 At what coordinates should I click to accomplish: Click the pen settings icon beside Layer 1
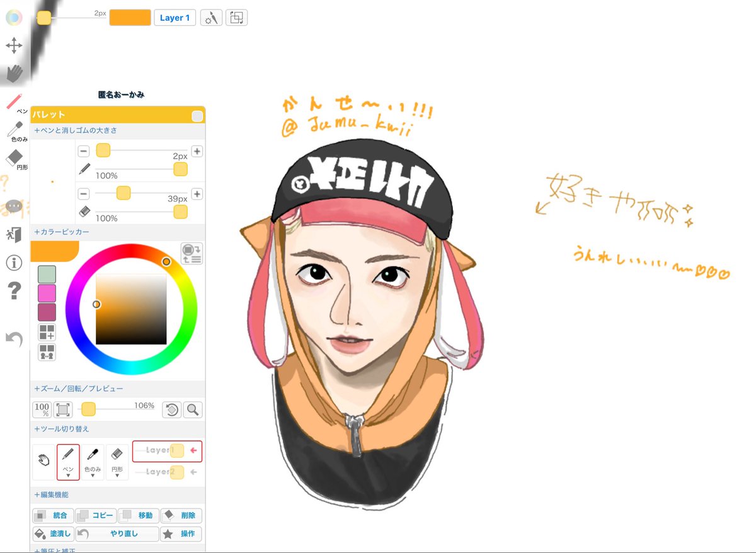pyautogui.click(x=211, y=18)
